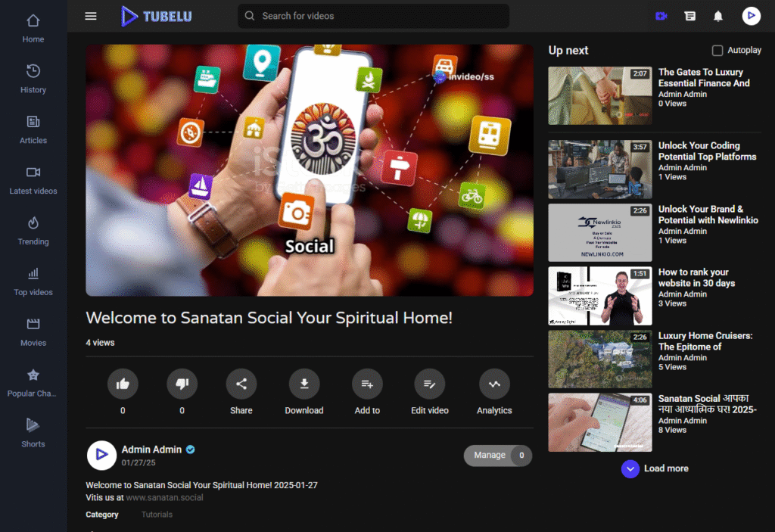Open Popular Channels in sidebar
Screen dimensions: 775x532
coord(33,383)
